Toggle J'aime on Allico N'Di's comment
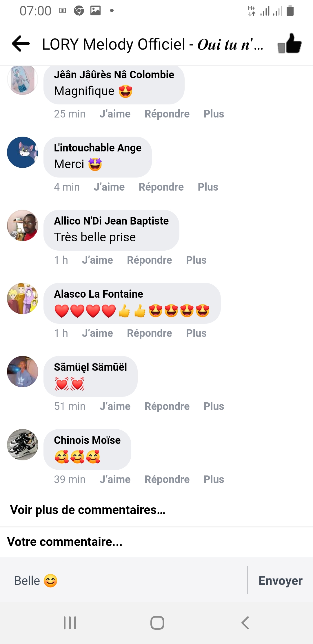 (x=97, y=260)
